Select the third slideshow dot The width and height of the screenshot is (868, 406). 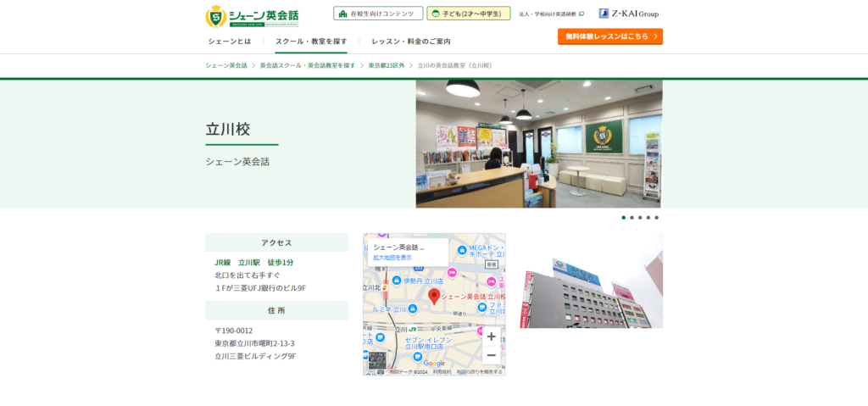point(640,218)
